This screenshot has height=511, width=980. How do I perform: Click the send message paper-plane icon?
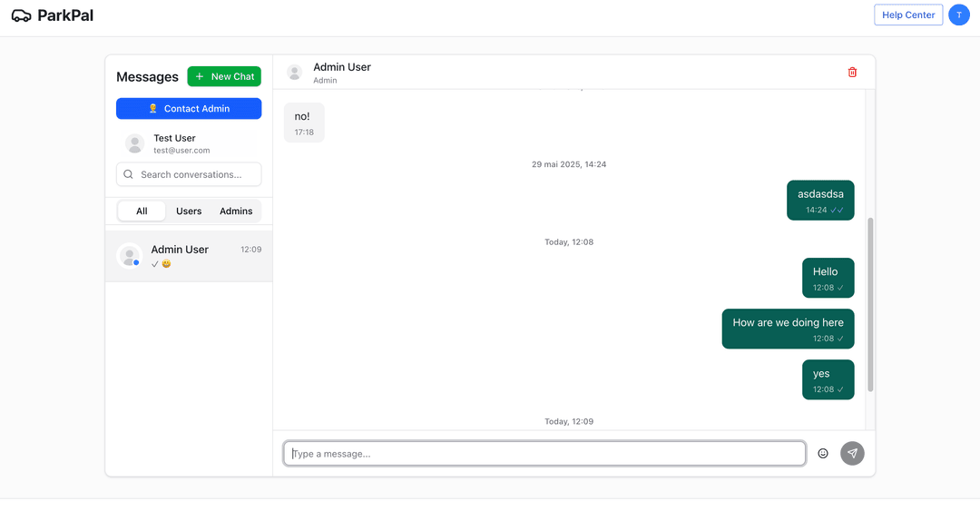(852, 453)
